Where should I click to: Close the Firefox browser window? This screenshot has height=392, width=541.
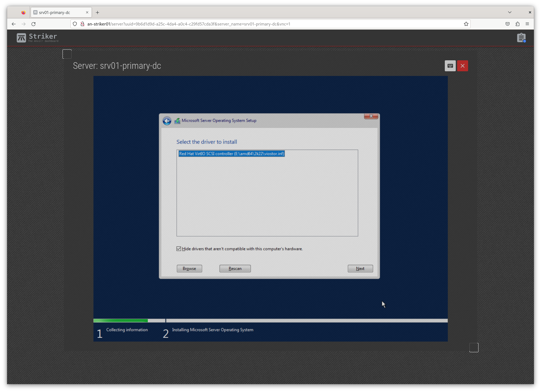point(530,12)
